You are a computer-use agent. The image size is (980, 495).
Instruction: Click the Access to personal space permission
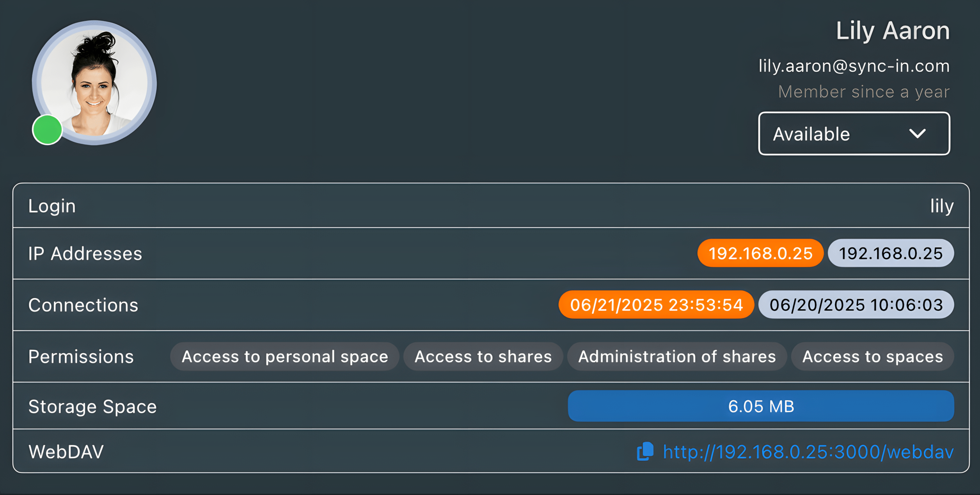click(x=285, y=356)
